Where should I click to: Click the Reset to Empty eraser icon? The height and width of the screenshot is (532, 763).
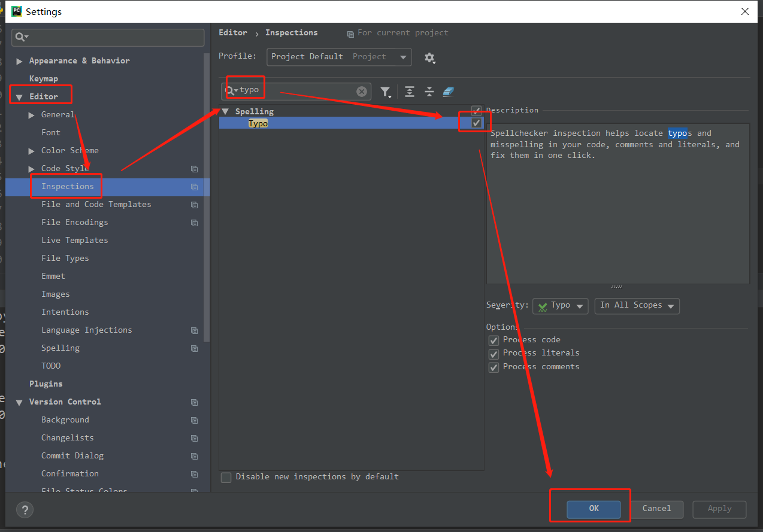pos(449,92)
